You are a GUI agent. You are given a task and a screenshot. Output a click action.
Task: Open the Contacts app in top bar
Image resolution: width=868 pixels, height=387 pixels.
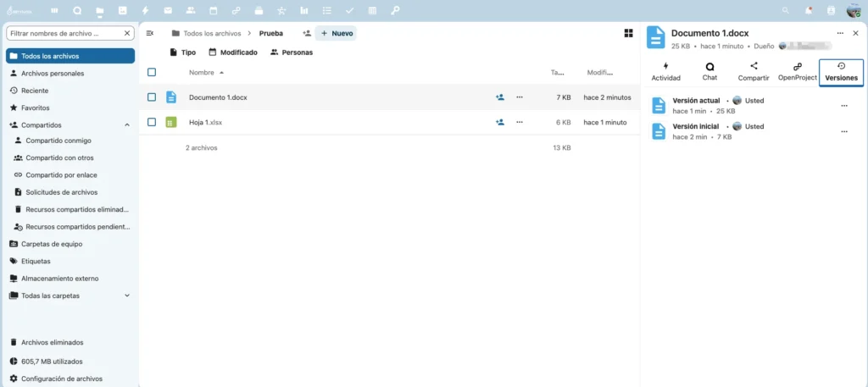point(191,10)
